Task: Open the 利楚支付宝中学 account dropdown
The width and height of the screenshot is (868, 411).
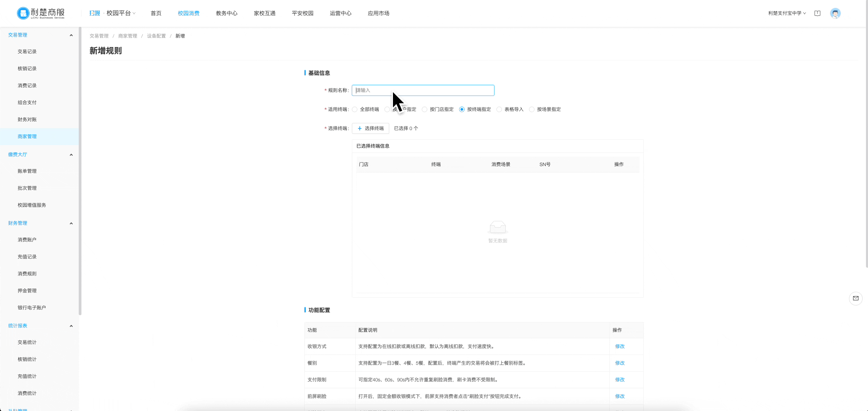Action: click(787, 13)
